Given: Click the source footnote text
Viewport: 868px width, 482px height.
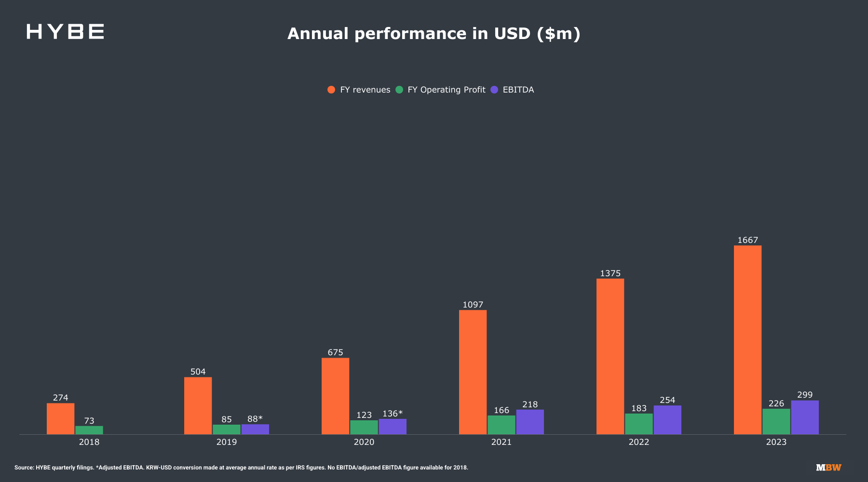Looking at the screenshot, I should coord(241,468).
